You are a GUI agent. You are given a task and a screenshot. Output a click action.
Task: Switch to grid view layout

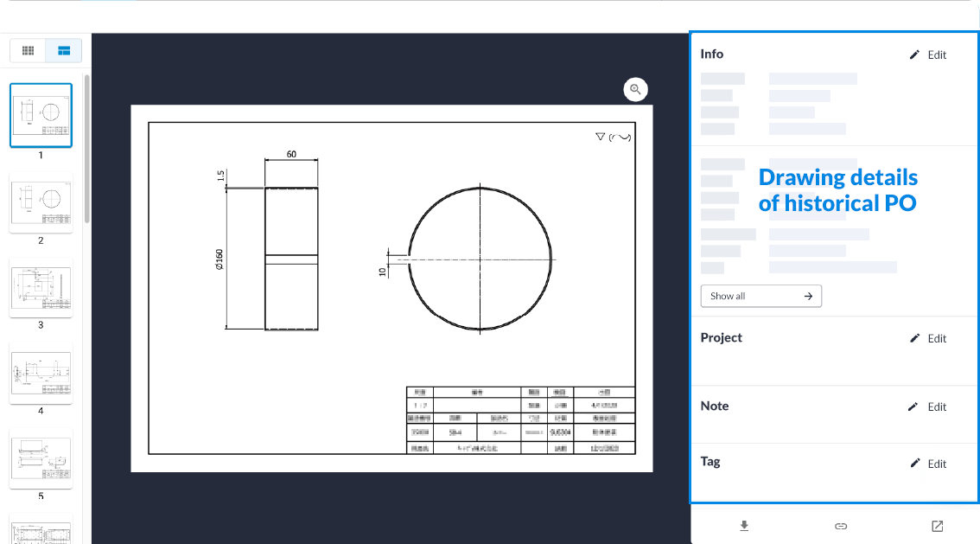click(29, 51)
